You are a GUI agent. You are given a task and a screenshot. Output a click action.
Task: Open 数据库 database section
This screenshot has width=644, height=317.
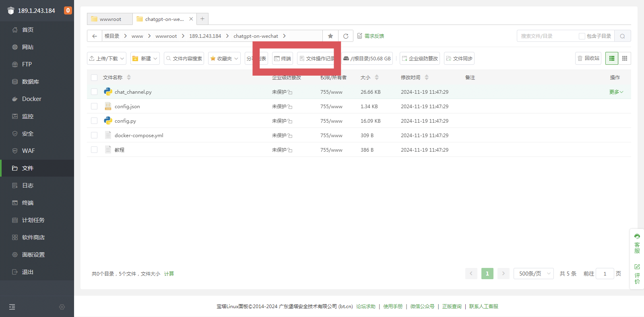(30, 82)
